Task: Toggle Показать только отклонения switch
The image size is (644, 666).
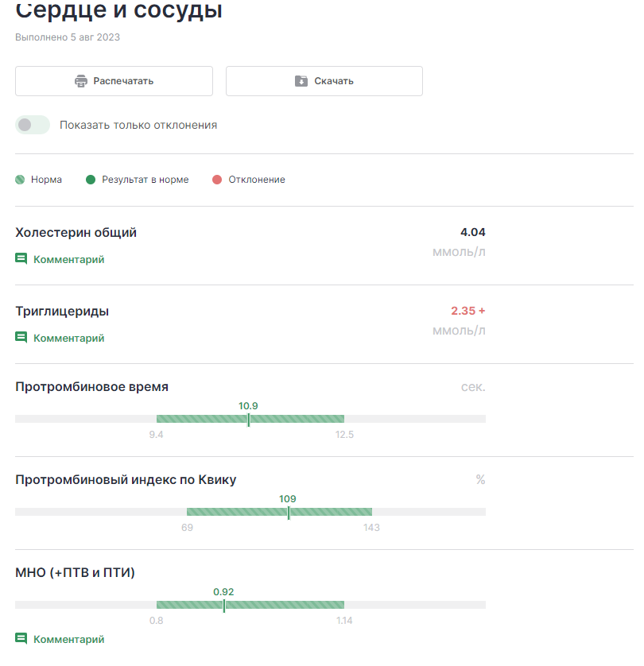Action: pyautogui.click(x=33, y=125)
